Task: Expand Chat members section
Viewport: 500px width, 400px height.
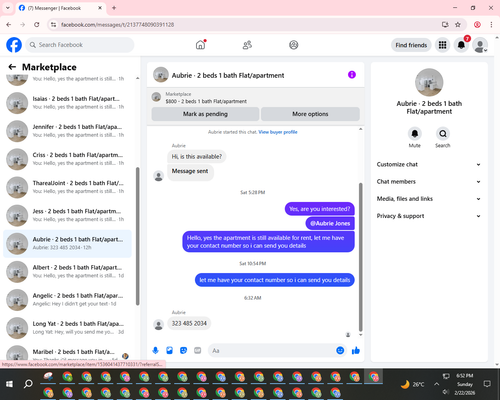Action: coord(429,182)
